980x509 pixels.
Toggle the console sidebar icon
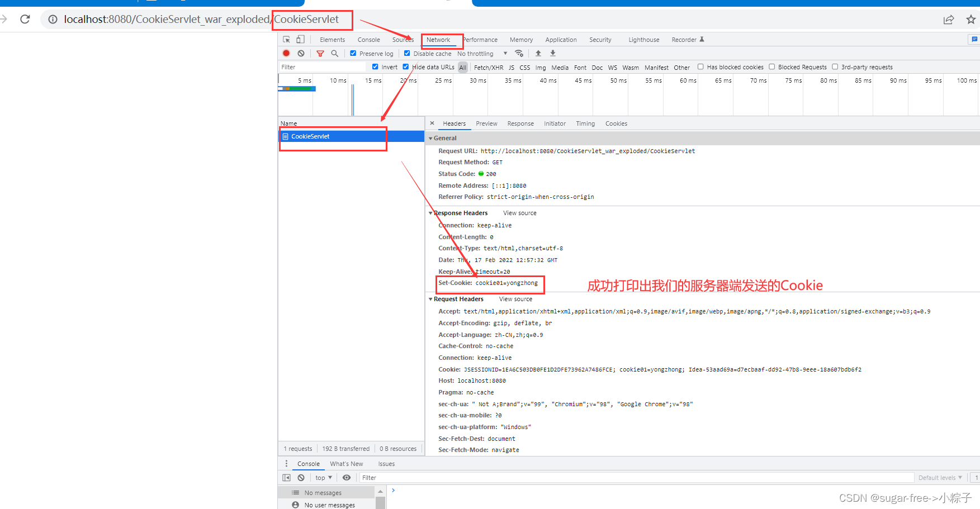click(x=286, y=478)
